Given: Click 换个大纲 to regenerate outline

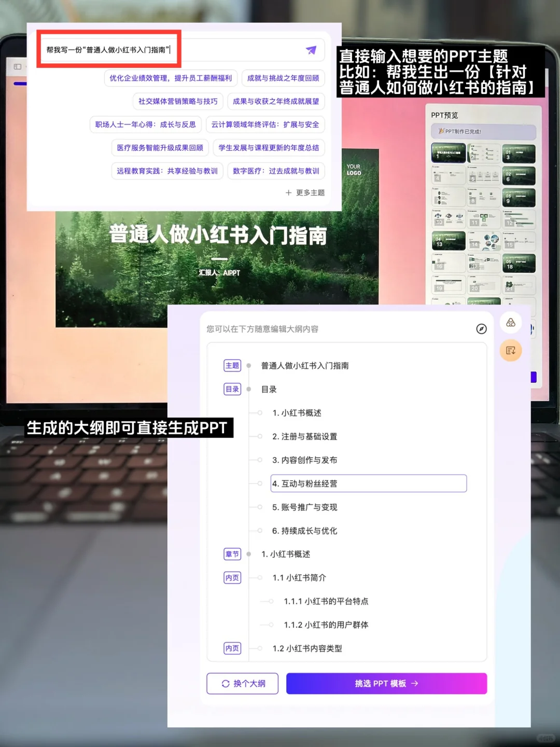Looking at the screenshot, I should (x=243, y=684).
